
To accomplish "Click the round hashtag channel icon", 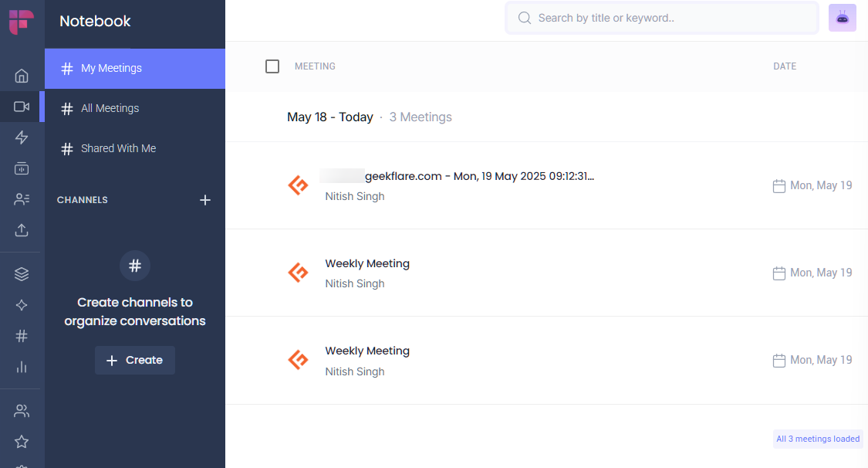I will coord(135,266).
